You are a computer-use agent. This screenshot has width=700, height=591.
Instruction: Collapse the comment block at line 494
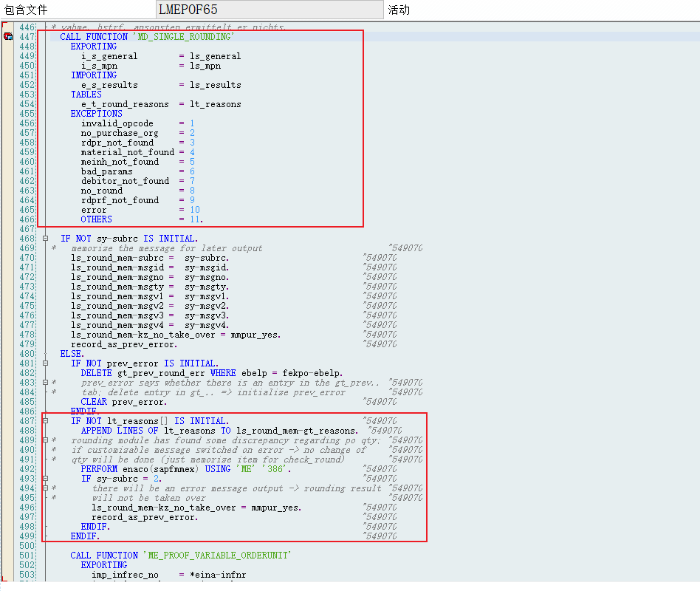tap(45, 488)
